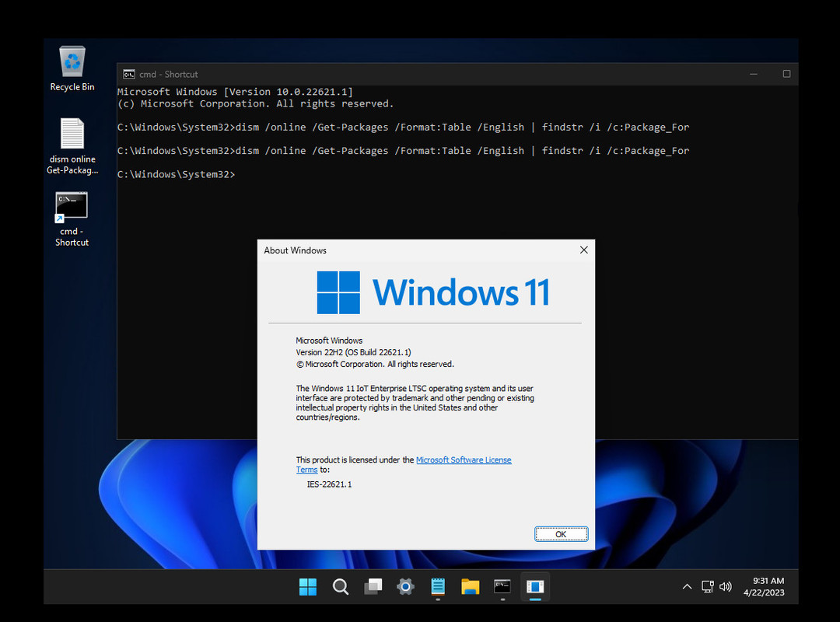Show hidden tray icons chevron

point(687,587)
